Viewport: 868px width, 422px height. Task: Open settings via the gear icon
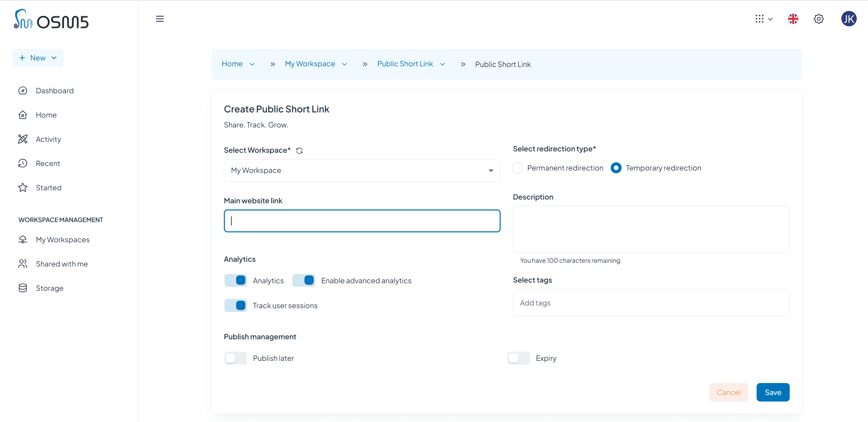click(819, 19)
